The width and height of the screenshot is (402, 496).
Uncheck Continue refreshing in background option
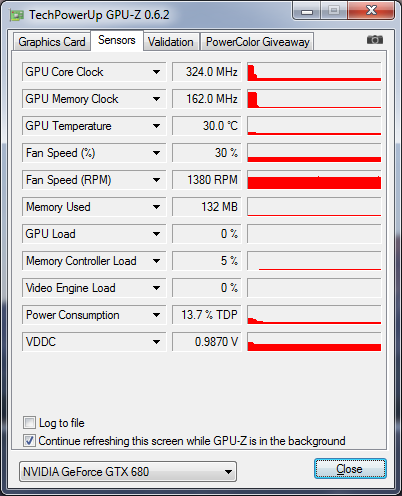(x=29, y=441)
